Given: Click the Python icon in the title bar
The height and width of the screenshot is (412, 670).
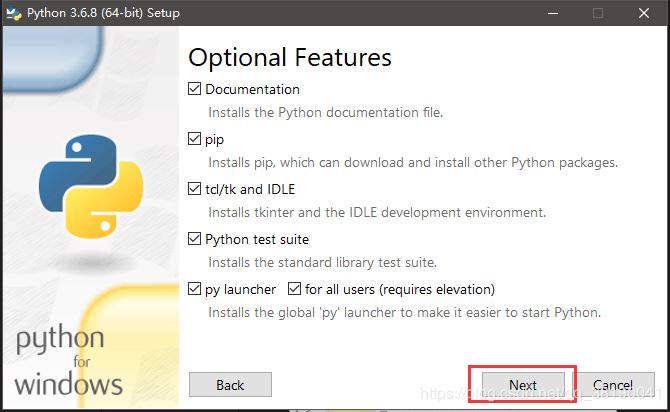Looking at the screenshot, I should click(x=14, y=13).
